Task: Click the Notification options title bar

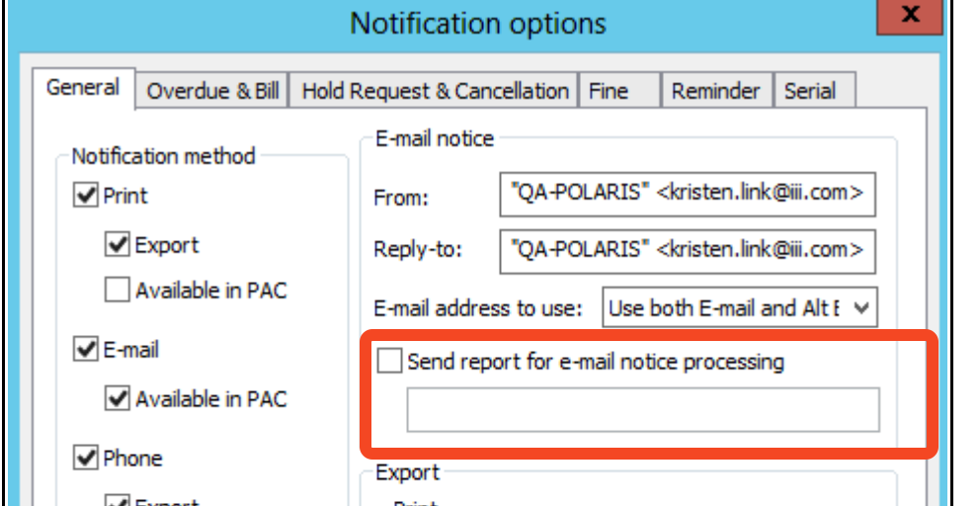Action: (x=478, y=23)
